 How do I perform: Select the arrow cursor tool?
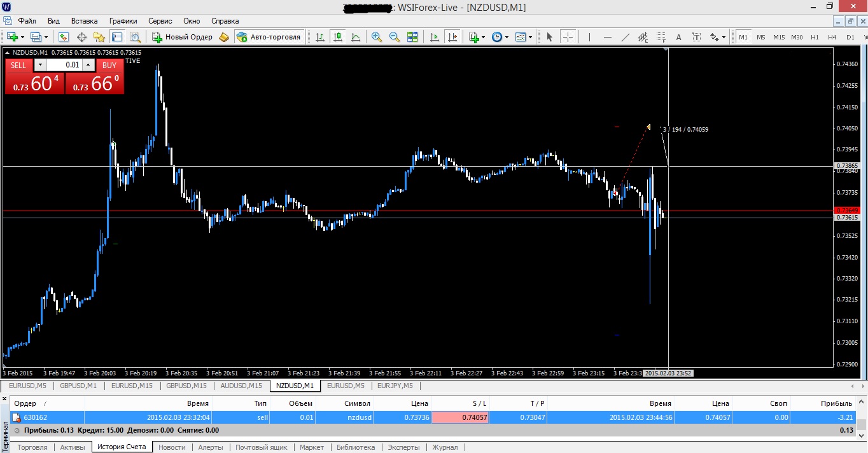550,37
